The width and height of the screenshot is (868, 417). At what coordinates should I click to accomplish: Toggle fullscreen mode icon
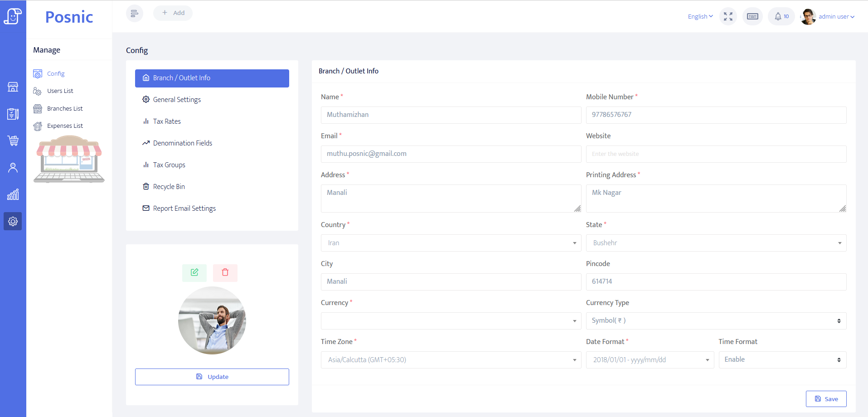(x=728, y=16)
